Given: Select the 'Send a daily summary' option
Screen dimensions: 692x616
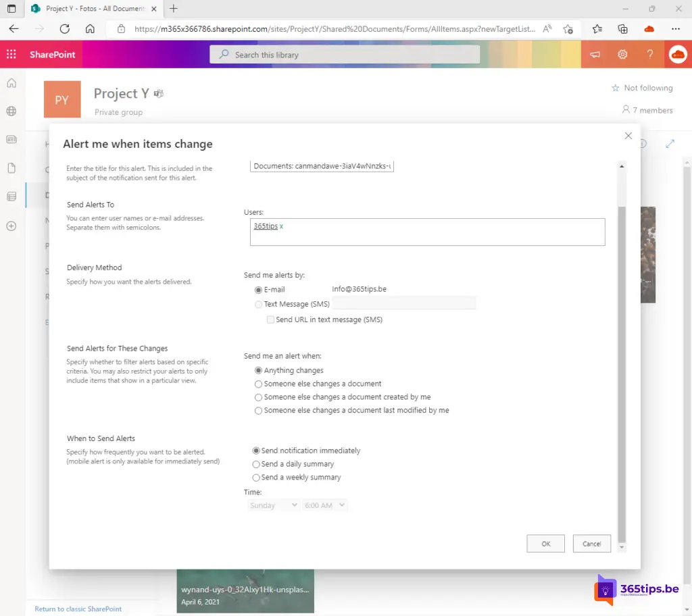Looking at the screenshot, I should (x=256, y=464).
